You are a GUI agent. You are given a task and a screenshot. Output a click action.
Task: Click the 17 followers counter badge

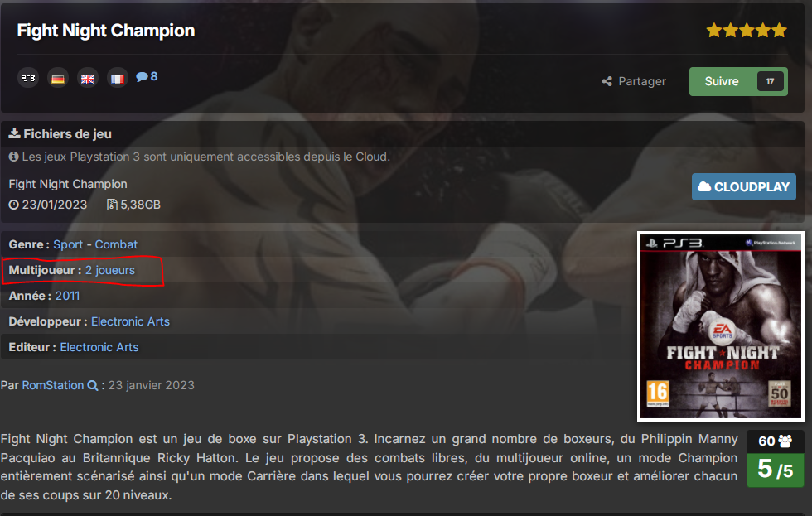(770, 81)
